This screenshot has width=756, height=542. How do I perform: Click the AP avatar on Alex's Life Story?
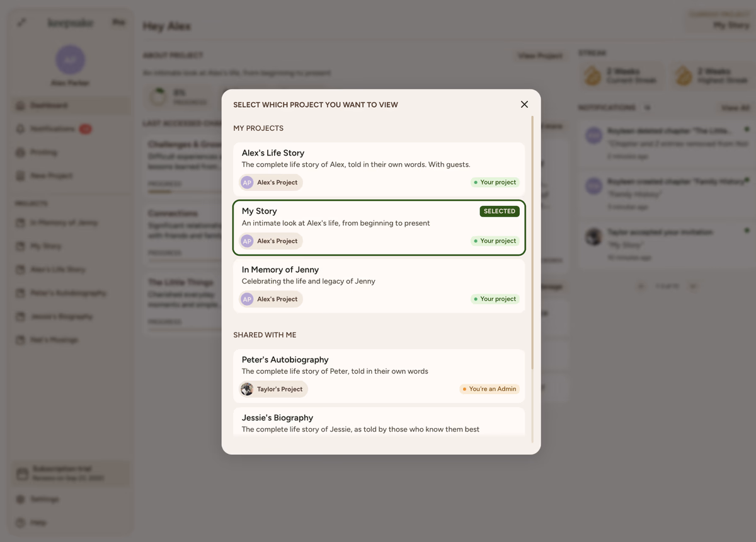click(x=247, y=183)
